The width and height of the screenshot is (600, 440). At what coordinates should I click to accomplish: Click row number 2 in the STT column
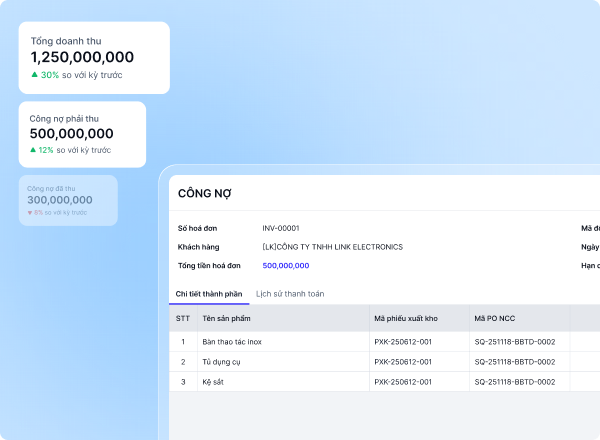click(x=183, y=362)
